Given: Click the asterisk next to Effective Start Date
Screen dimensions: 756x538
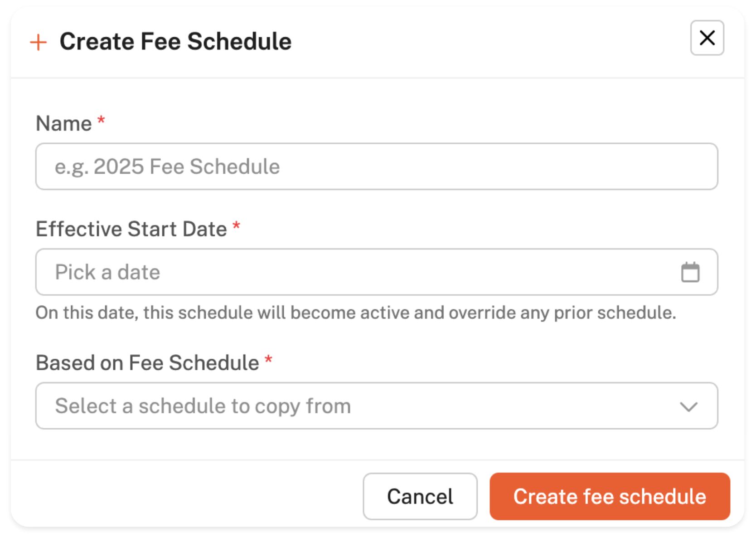Looking at the screenshot, I should [x=236, y=226].
